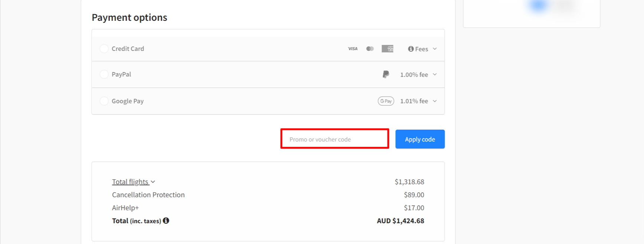This screenshot has width=644, height=244.
Task: Click the info icon beside Fees
Action: 411,49
